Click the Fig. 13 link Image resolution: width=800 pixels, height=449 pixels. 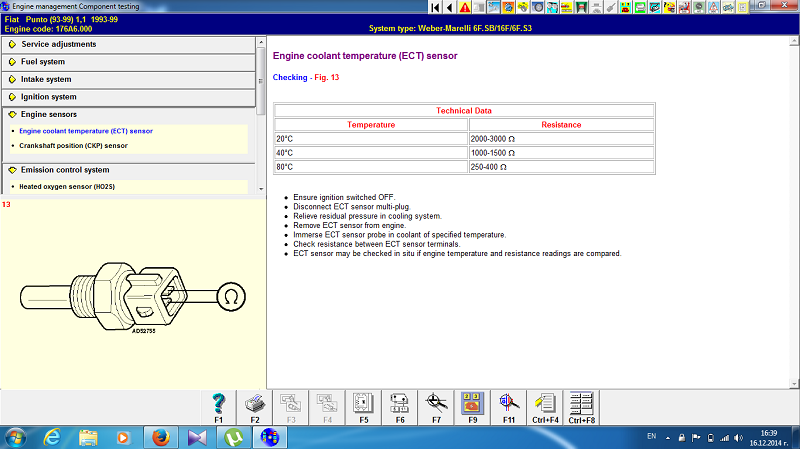point(326,77)
